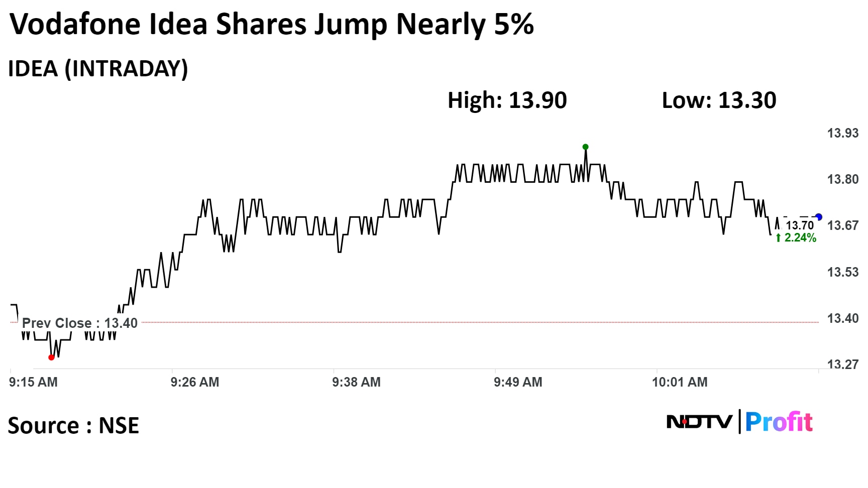The width and height of the screenshot is (868, 488).
Task: Click the NDTV logo
Action: tap(699, 422)
